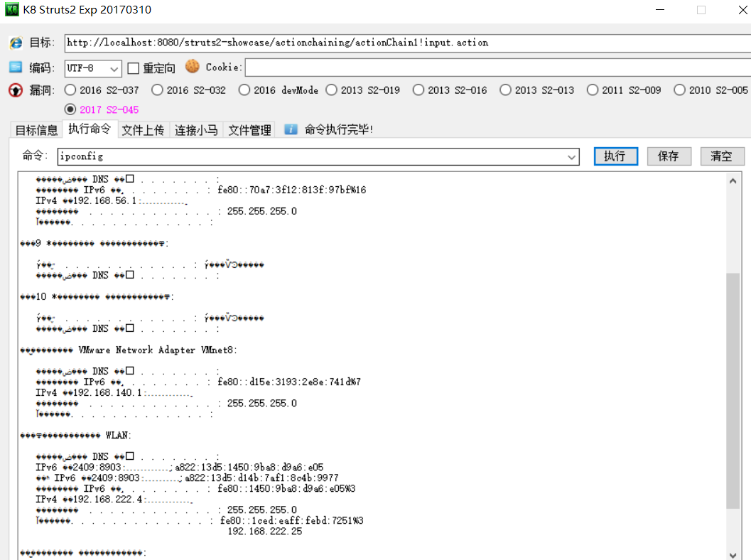The image size is (751, 560).
Task: Click the info icon next to 命令执行完毕
Action: click(293, 129)
